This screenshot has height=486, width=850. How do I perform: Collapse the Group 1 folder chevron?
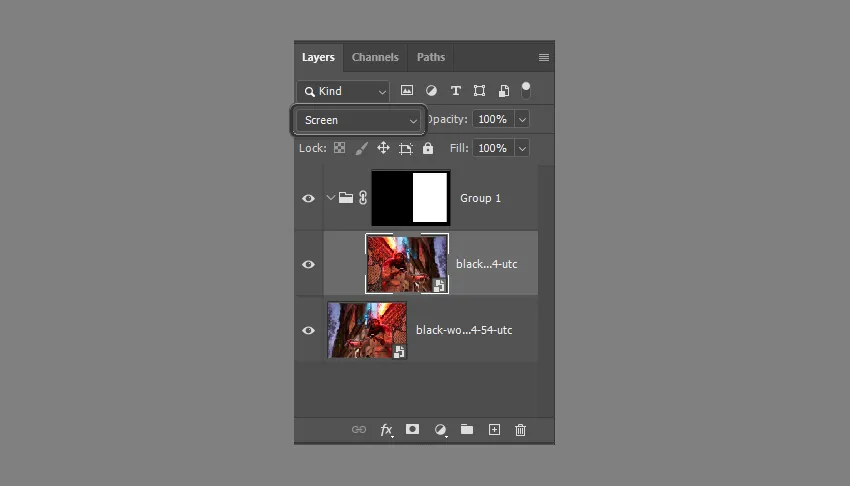(x=331, y=198)
